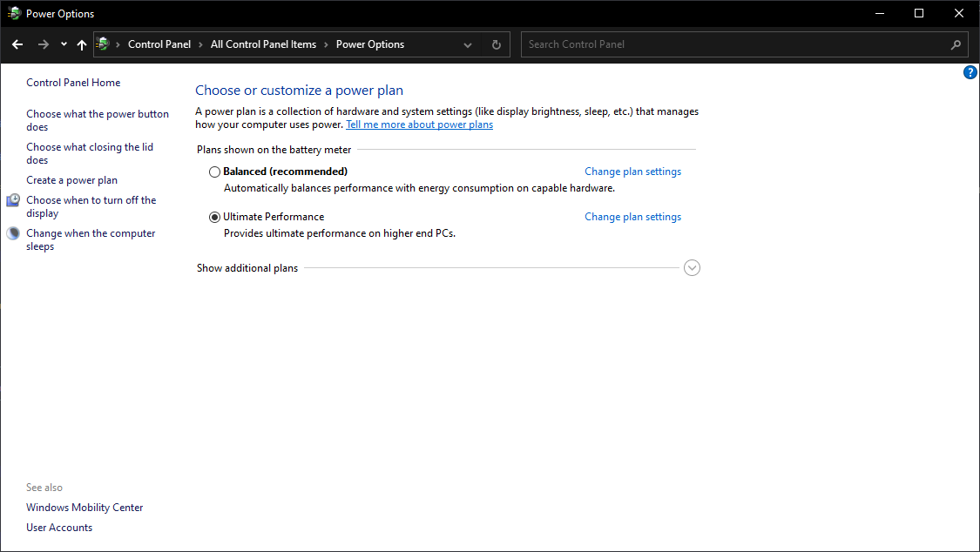Open Tell me more about power plans
Image resolution: width=980 pixels, height=552 pixels.
(419, 125)
